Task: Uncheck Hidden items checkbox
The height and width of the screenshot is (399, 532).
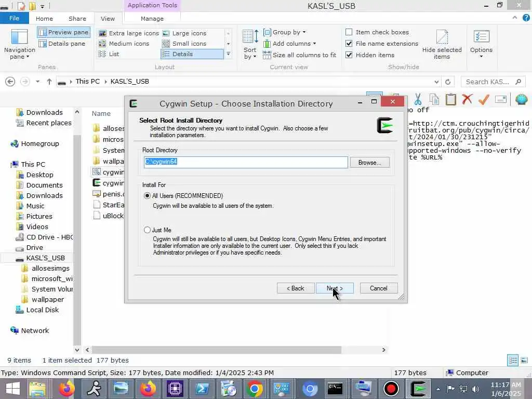Action: [x=349, y=55]
